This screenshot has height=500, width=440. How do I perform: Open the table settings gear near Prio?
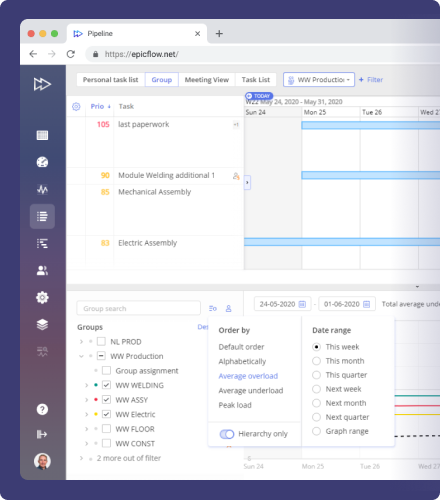[x=76, y=106]
